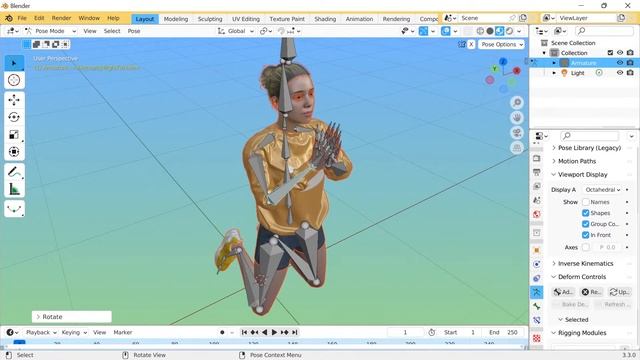Click the pan view hand icon

tap(517, 118)
